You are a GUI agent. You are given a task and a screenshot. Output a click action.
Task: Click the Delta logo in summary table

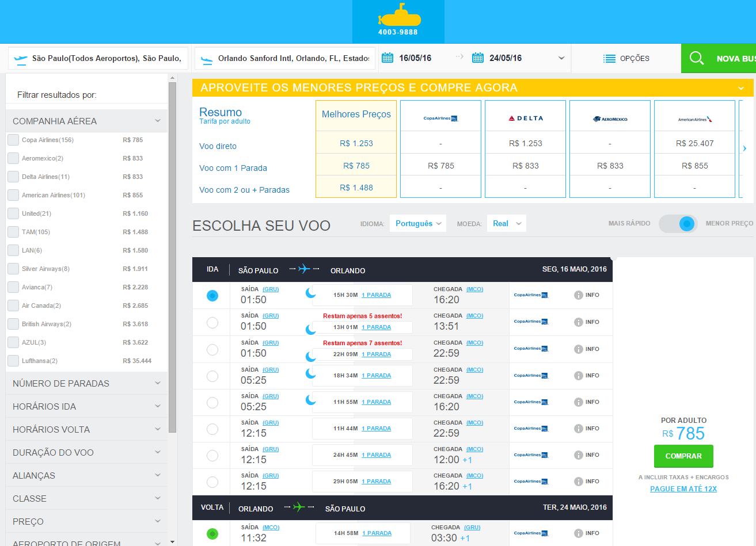pos(526,118)
